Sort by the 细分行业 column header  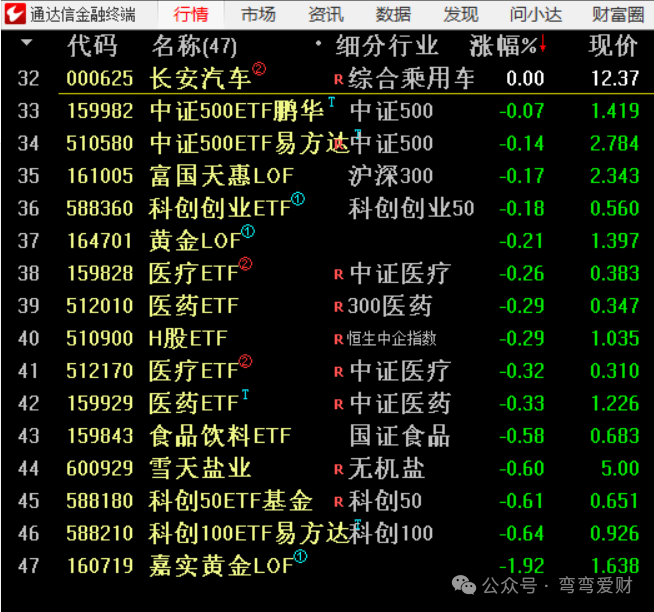(387, 45)
